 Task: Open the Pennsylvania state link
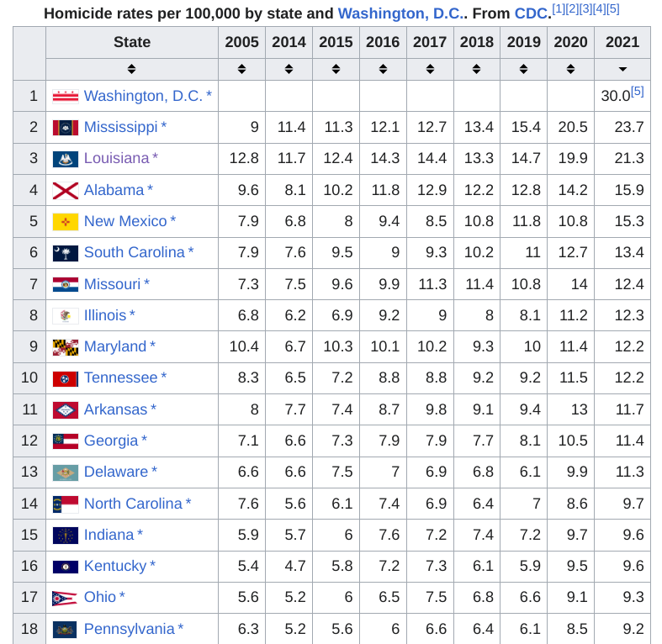[130, 629]
